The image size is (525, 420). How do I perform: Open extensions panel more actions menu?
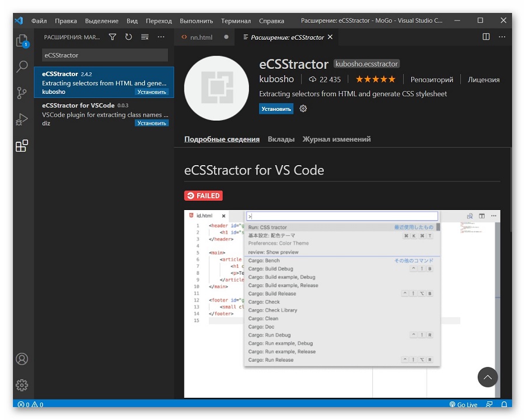pyautogui.click(x=161, y=37)
